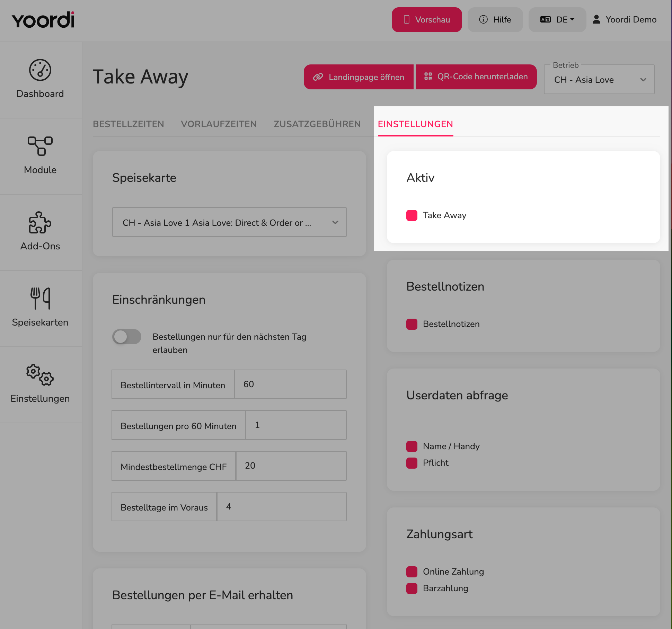The image size is (672, 629).
Task: Click Landingpage öffnen button
Action: (359, 77)
